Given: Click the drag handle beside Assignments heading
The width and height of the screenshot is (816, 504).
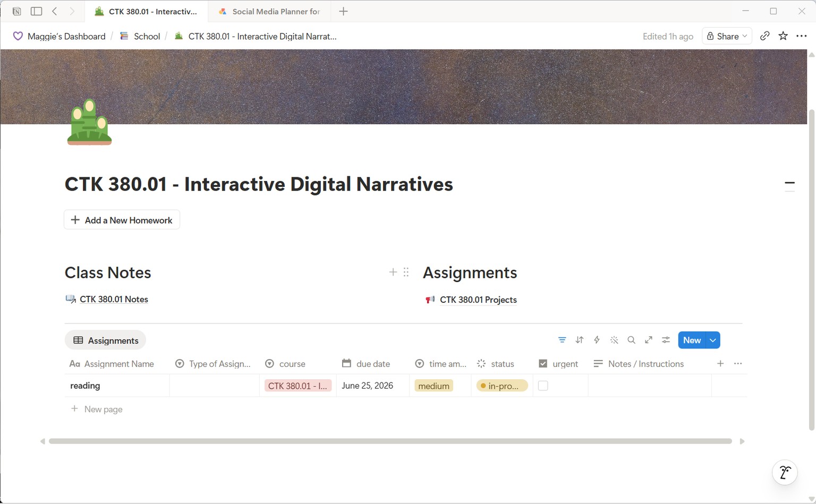Looking at the screenshot, I should click(406, 272).
